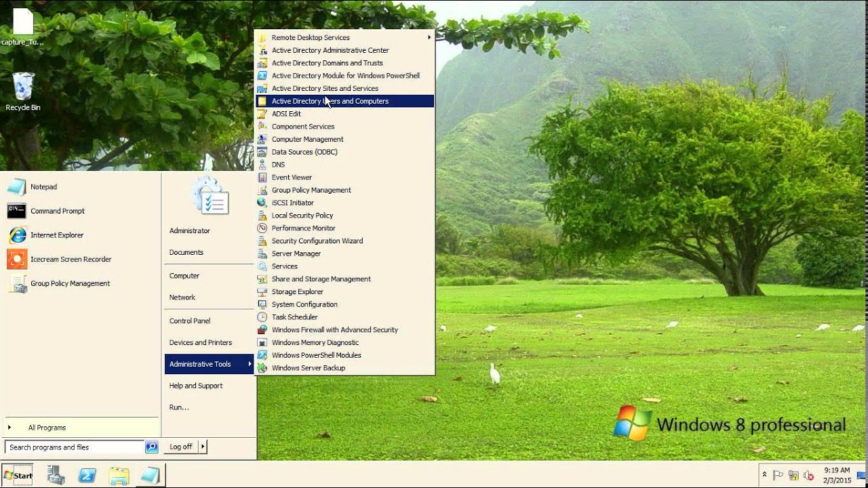Expand the Administrative Tools submenu arrow

[250, 364]
